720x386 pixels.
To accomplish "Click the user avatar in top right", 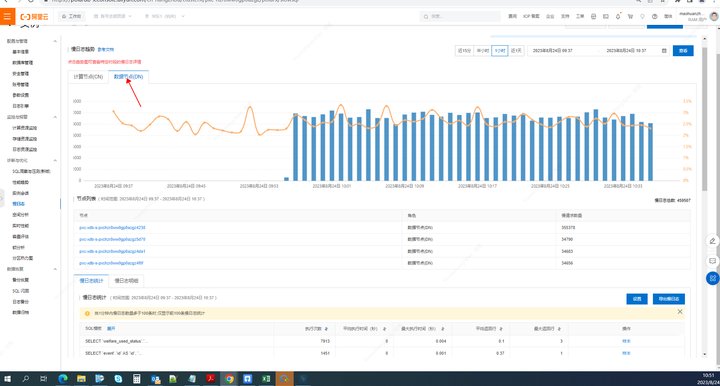I will (714, 17).
